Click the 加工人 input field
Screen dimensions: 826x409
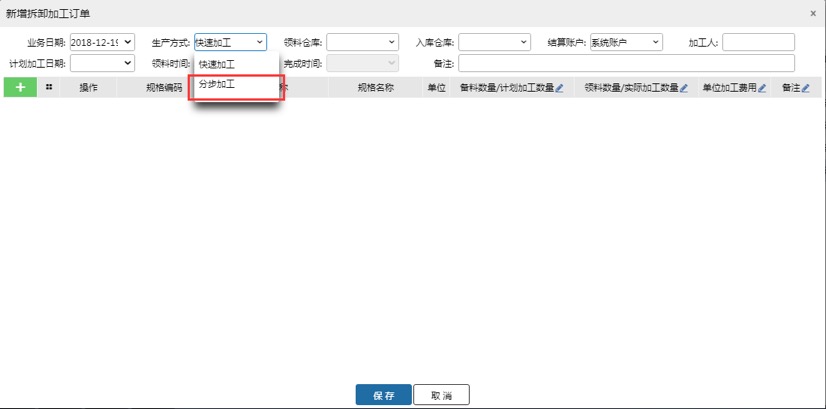(759, 42)
